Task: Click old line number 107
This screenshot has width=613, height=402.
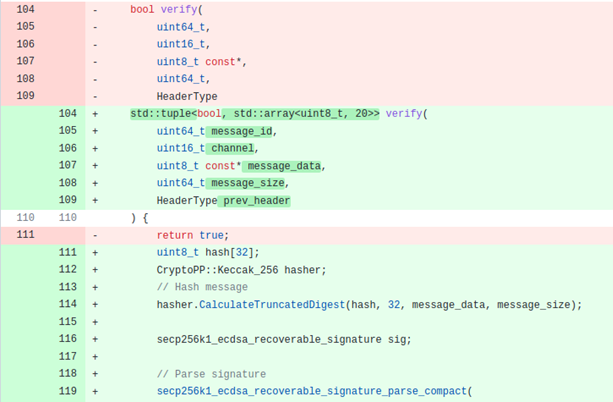Action: [25, 61]
